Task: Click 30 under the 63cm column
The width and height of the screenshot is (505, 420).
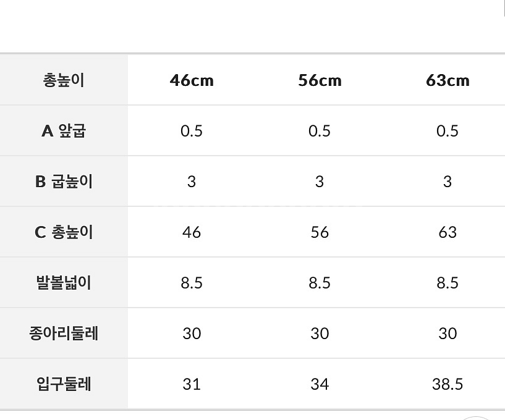Action: coord(448,334)
